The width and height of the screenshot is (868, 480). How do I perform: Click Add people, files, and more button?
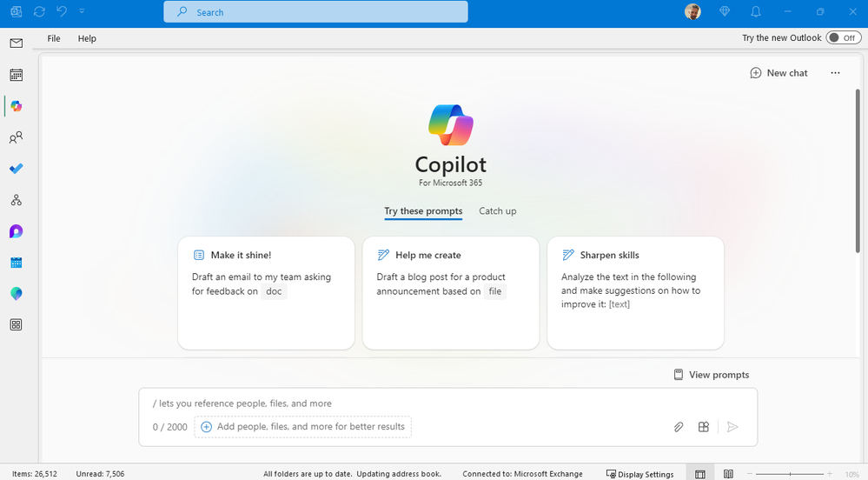click(303, 427)
